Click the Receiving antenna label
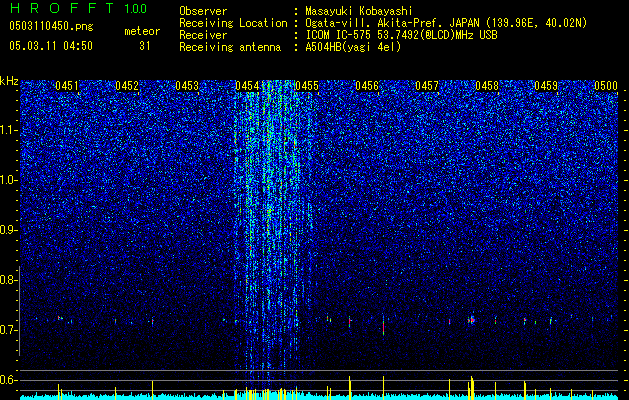 coord(230,47)
